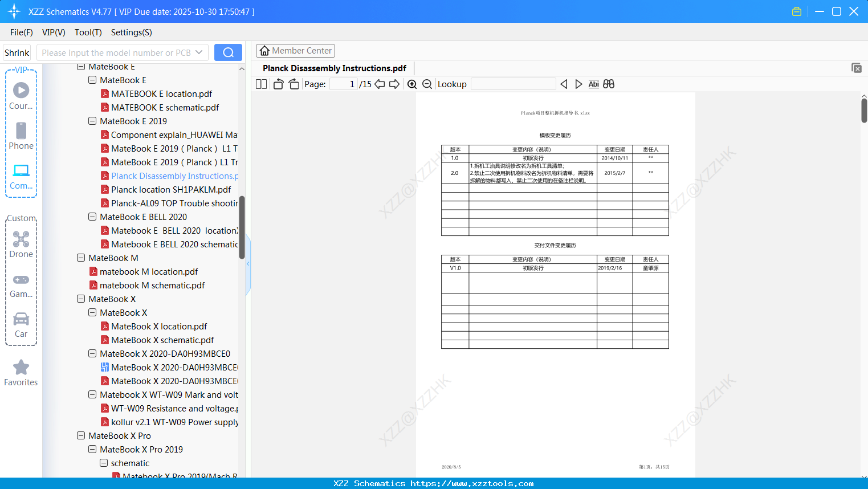This screenshot has height=489, width=868.
Task: Zoom in on the PDF
Action: click(x=412, y=84)
